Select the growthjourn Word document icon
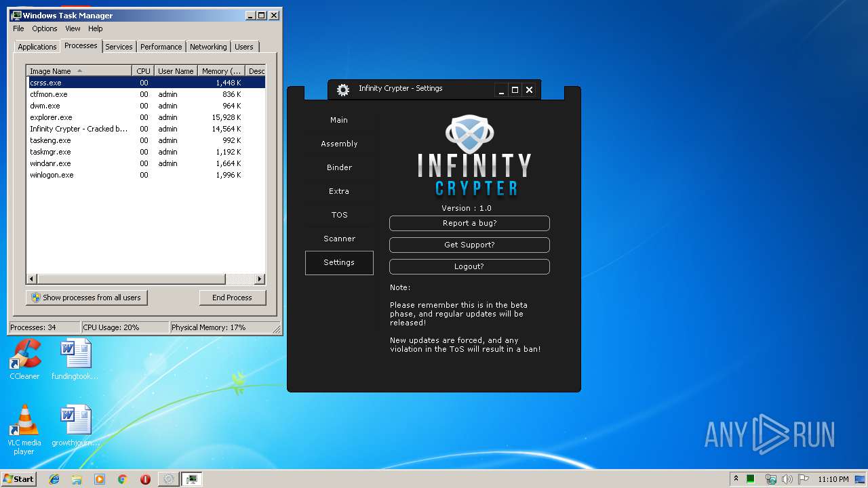 tap(75, 426)
